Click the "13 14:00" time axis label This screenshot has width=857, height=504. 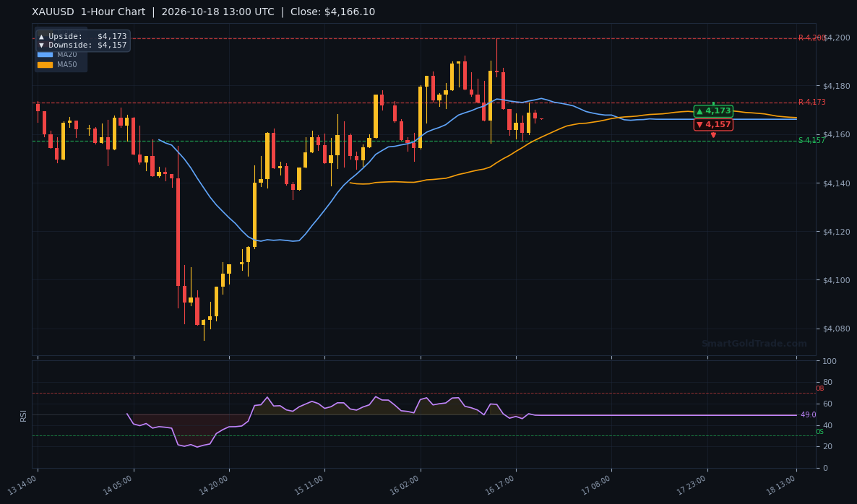22,485
